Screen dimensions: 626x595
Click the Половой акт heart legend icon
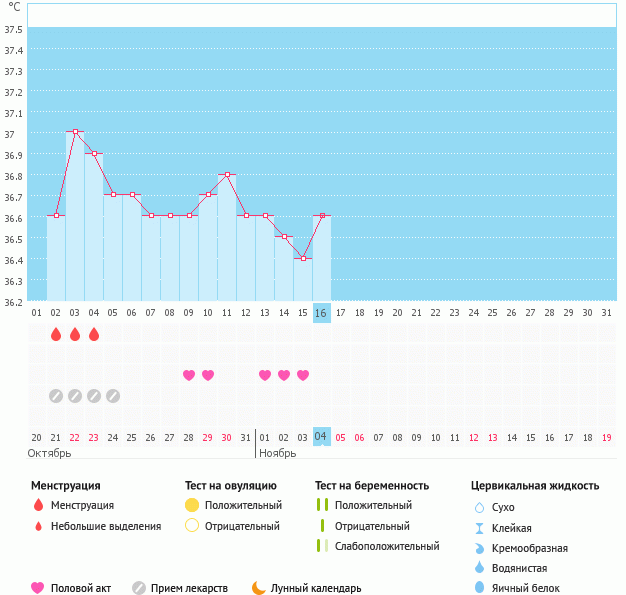(38, 588)
